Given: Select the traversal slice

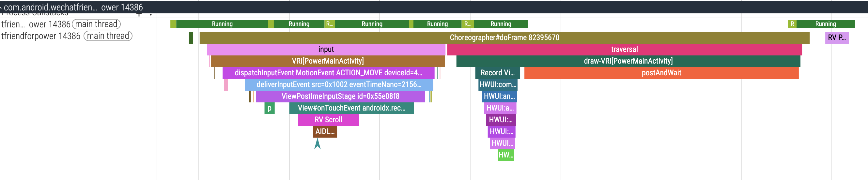Looking at the screenshot, I should pos(624,50).
